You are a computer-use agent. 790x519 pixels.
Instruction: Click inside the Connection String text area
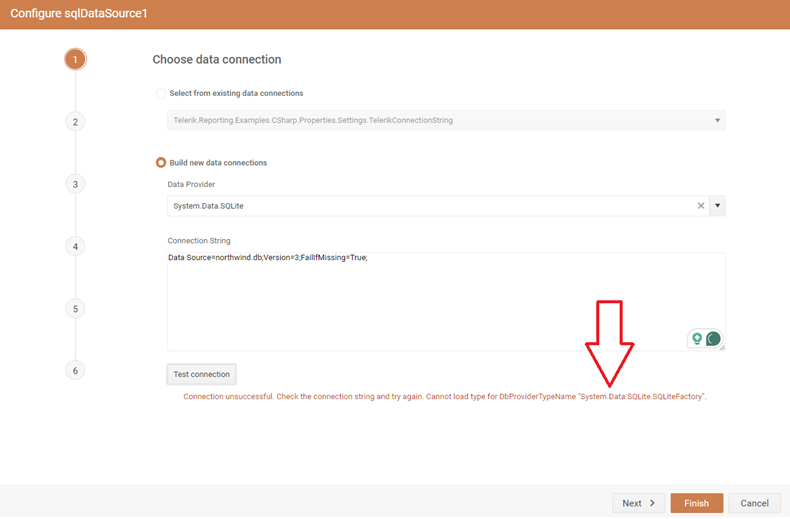(446, 301)
